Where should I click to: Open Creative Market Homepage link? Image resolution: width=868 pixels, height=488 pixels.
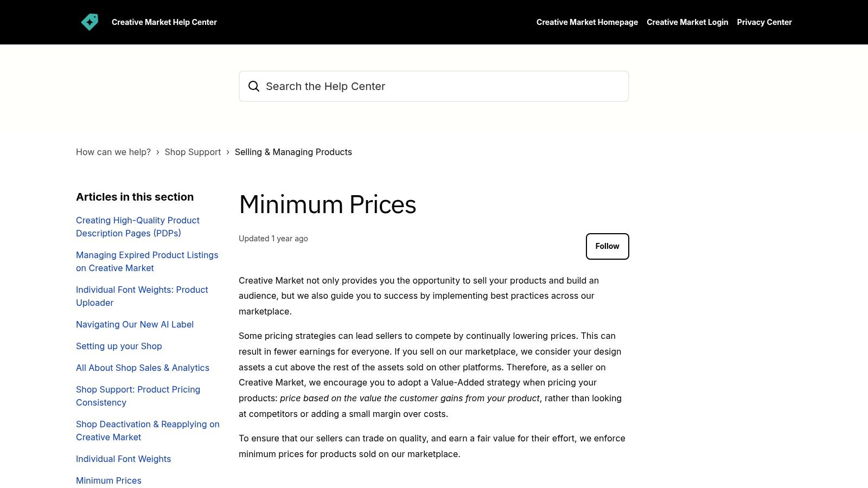tap(587, 22)
